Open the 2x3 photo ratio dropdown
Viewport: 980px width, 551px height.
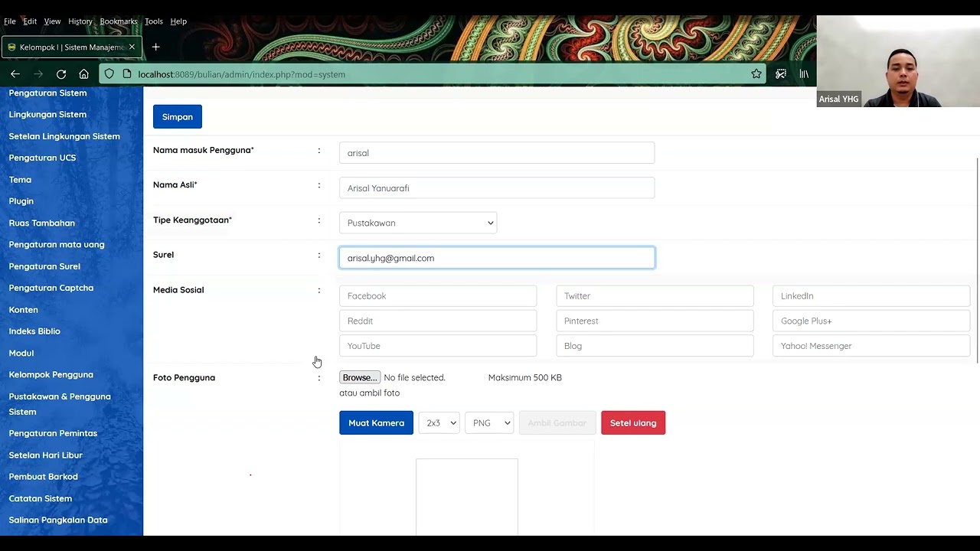point(439,423)
